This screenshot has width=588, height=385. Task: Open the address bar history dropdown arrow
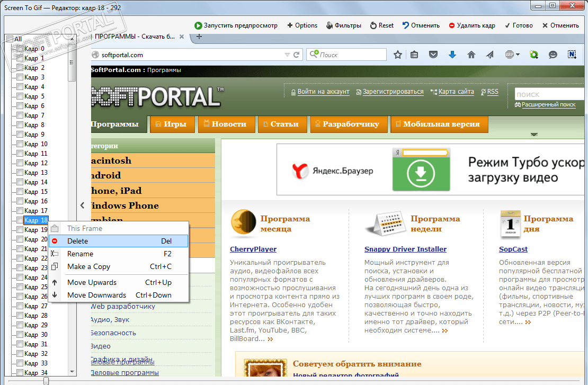point(287,55)
